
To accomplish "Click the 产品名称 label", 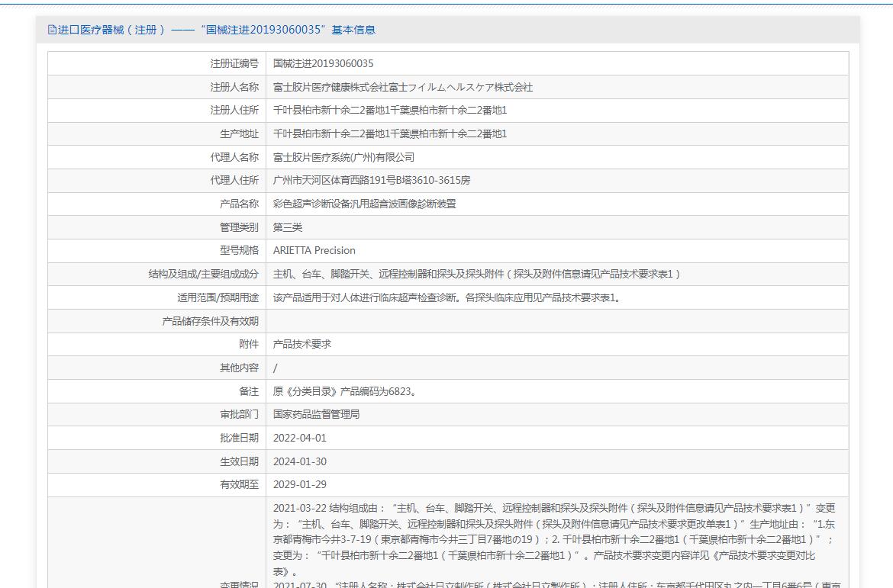I will pos(239,203).
